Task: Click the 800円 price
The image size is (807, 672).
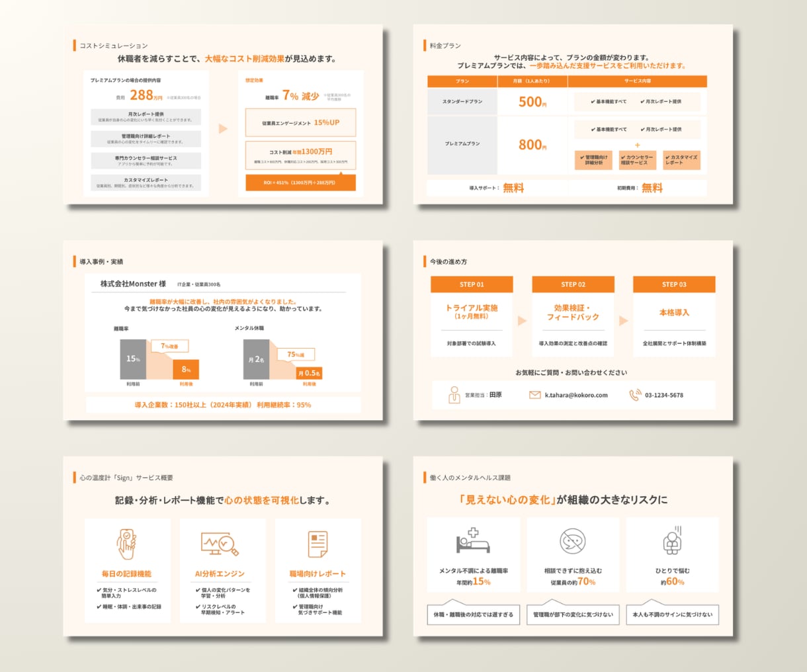Action: click(x=532, y=145)
